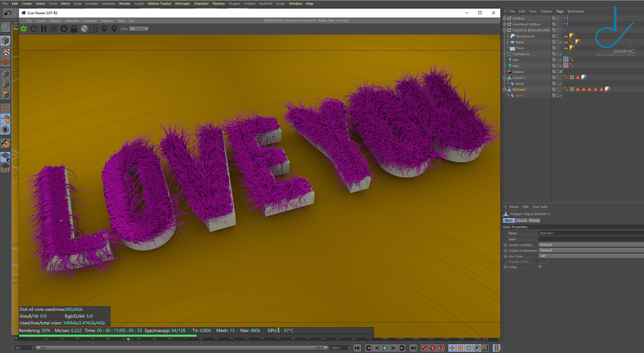
Task: Toggle the camera lock icon
Action: pyautogui.click(x=74, y=29)
